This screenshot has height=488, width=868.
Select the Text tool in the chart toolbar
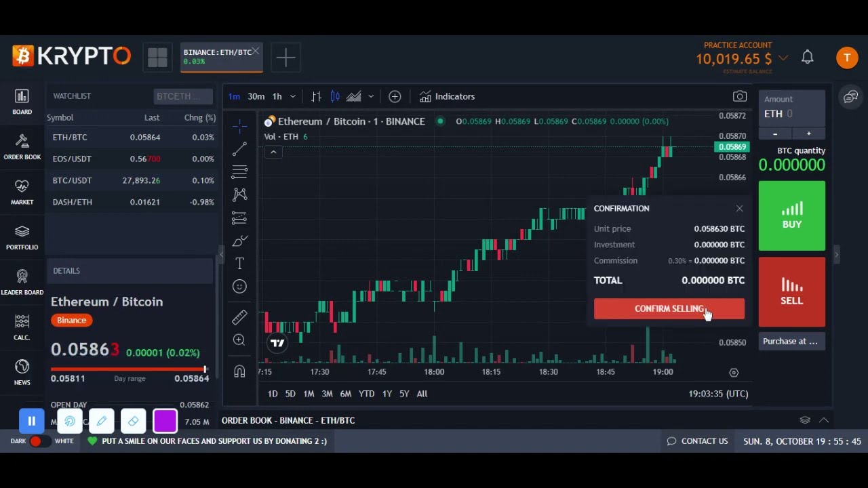click(239, 264)
